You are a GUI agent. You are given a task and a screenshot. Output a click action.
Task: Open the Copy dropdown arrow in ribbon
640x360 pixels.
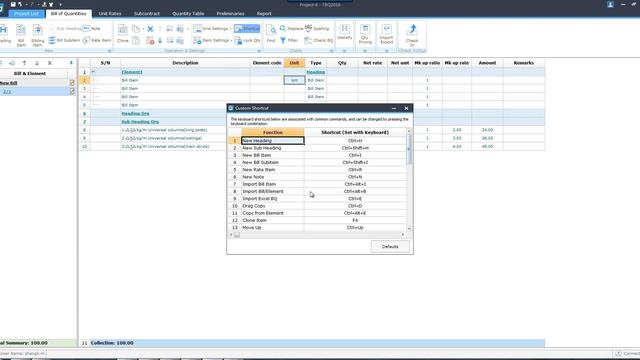pos(143,29)
